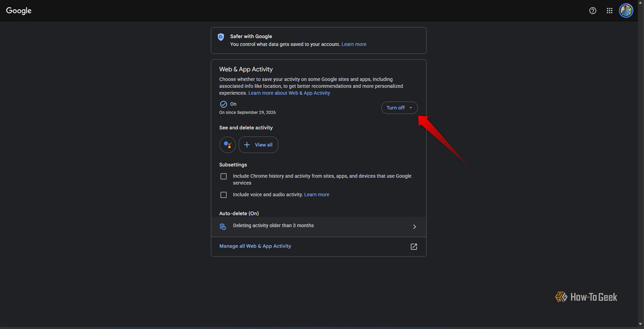Expand auto-delete settings with right chevron
This screenshot has width=644, height=329.
pyautogui.click(x=414, y=226)
